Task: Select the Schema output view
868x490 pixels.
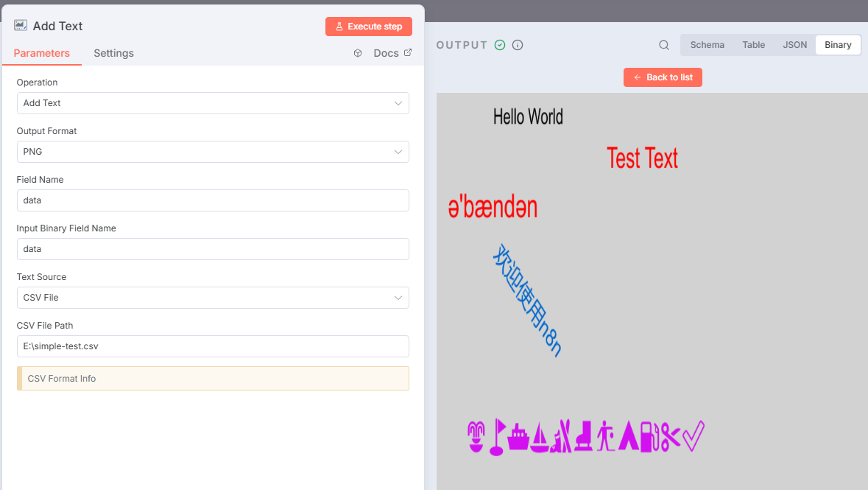Action: pyautogui.click(x=707, y=45)
